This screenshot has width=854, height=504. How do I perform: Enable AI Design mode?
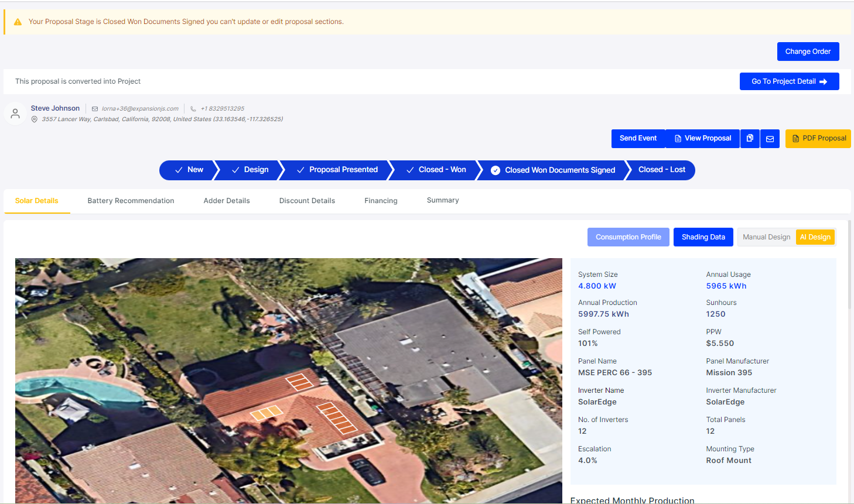pos(815,236)
